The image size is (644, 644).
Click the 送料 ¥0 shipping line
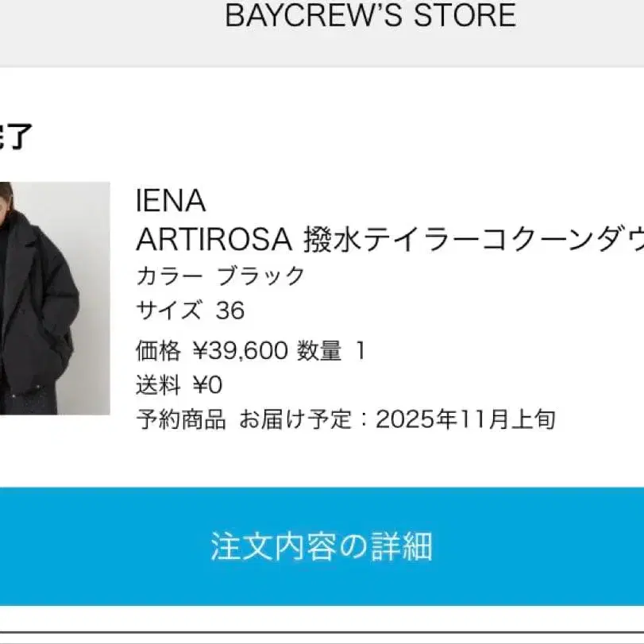pyautogui.click(x=179, y=385)
